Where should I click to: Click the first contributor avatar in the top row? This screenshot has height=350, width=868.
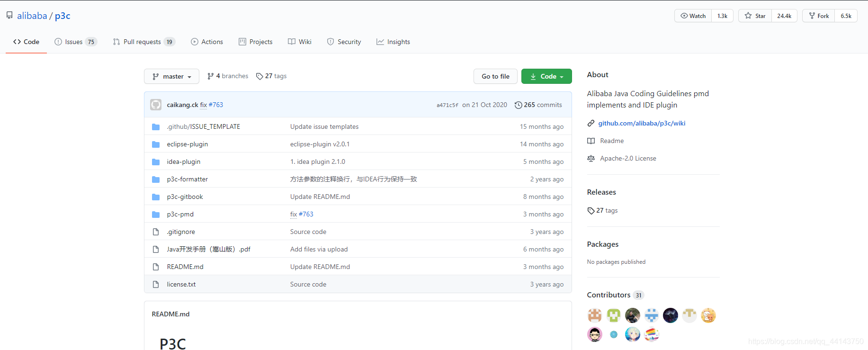click(595, 315)
